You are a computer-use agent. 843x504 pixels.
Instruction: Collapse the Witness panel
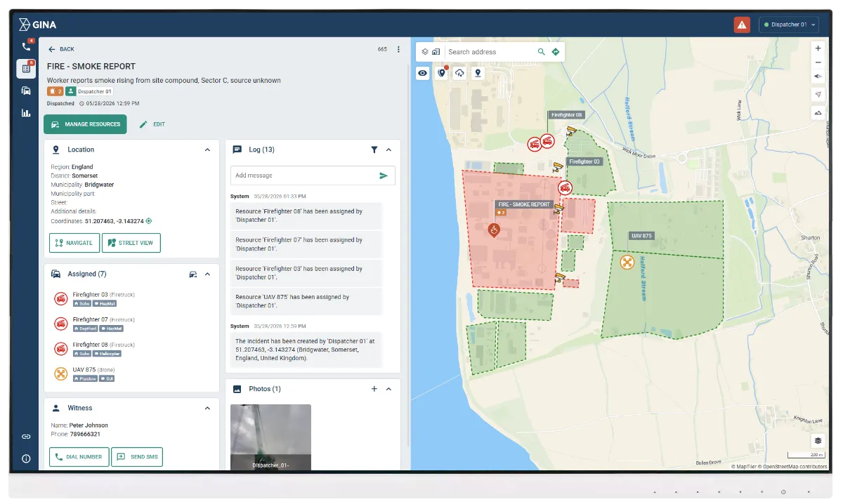click(207, 408)
